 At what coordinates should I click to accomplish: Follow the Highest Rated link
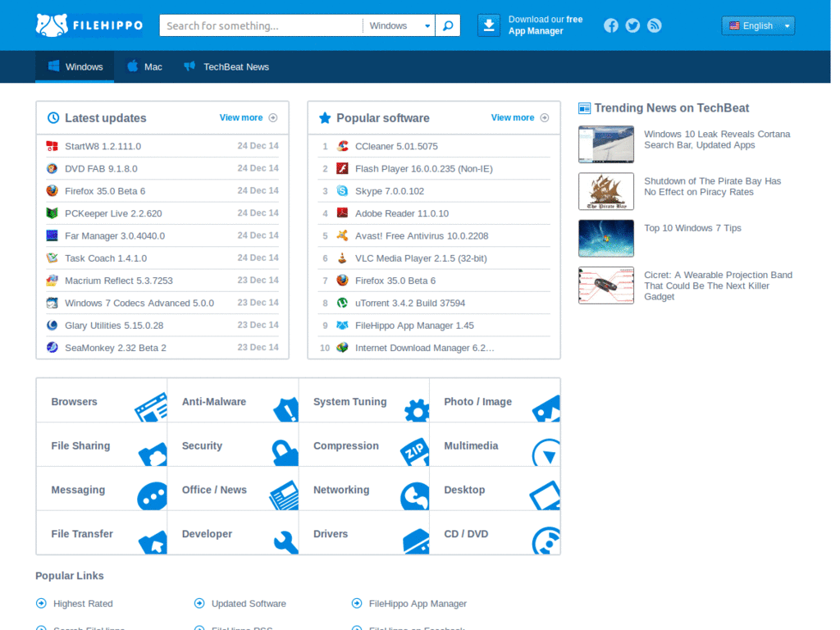[x=82, y=604]
